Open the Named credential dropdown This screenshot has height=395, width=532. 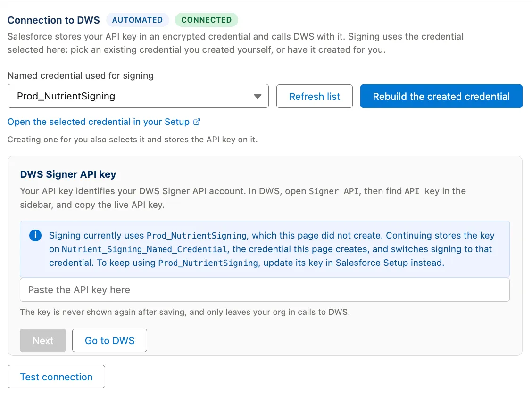[138, 96]
